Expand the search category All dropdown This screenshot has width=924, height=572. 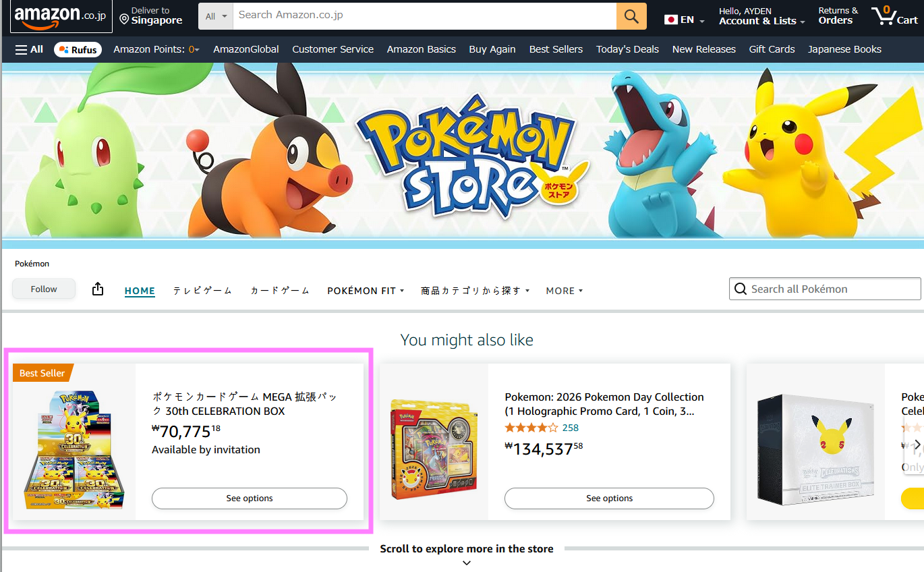[216, 16]
